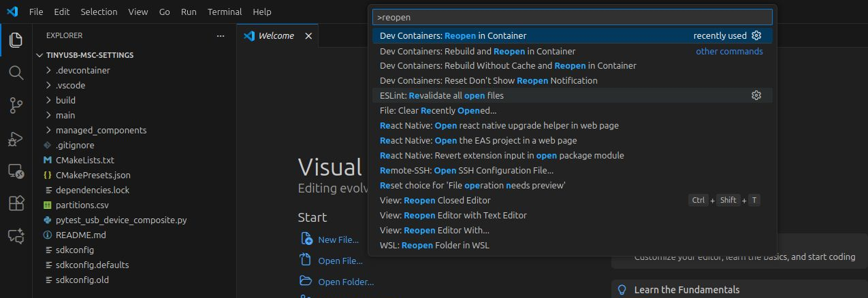Open the Selection menu
The height and width of the screenshot is (298, 868).
pos(99,12)
